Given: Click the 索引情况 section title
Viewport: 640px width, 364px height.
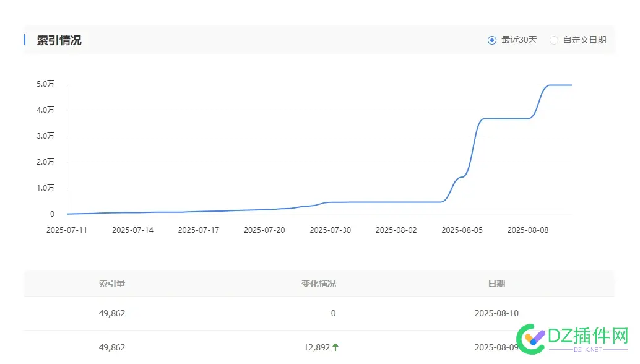Looking at the screenshot, I should point(59,40).
